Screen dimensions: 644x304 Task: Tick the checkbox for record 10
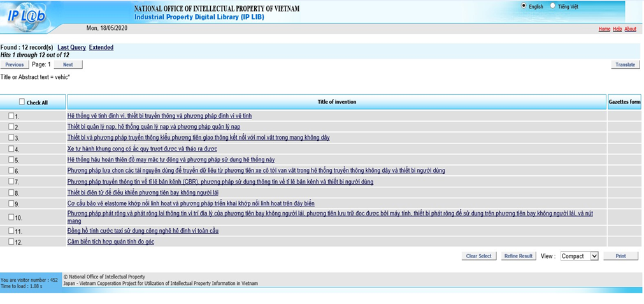coord(11,217)
